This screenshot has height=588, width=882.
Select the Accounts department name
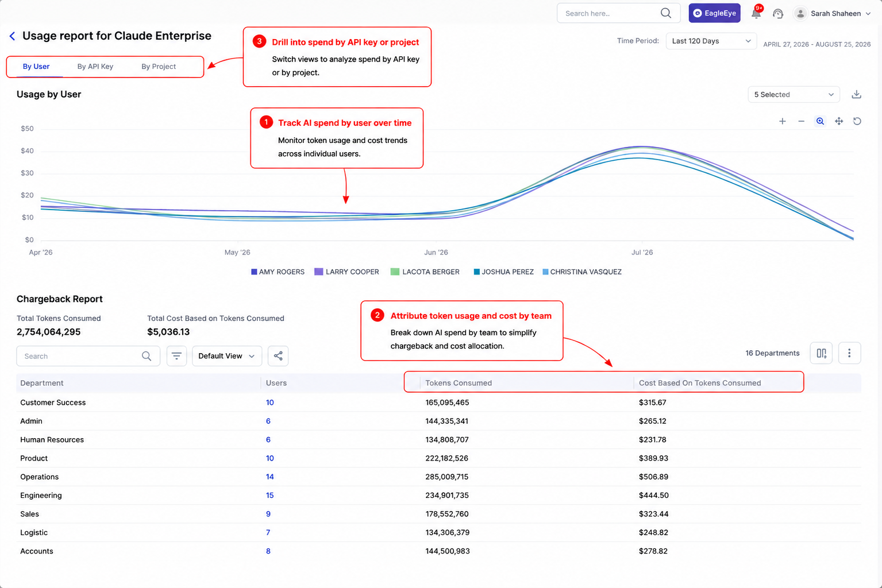(x=37, y=551)
